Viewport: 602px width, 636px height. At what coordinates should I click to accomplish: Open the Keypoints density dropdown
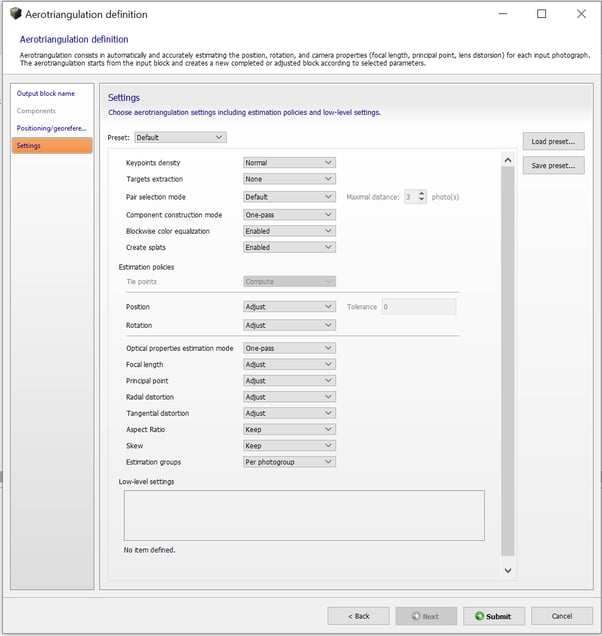[x=289, y=163]
